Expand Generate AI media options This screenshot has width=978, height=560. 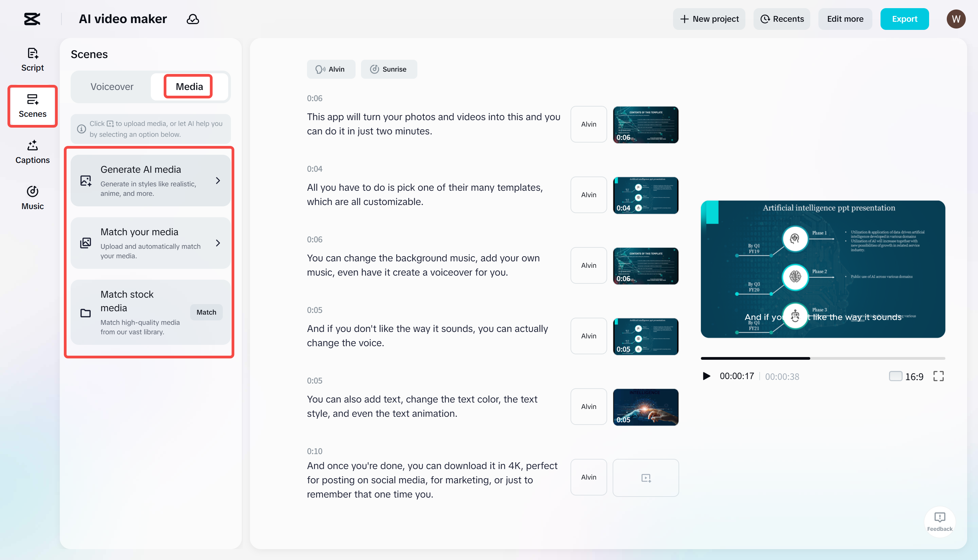click(x=150, y=180)
